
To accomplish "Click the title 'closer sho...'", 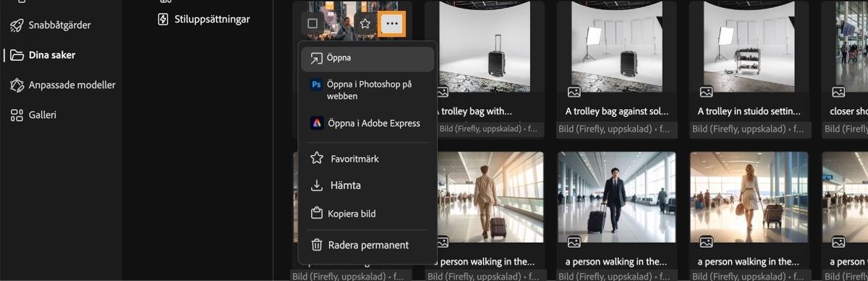I will (848, 112).
